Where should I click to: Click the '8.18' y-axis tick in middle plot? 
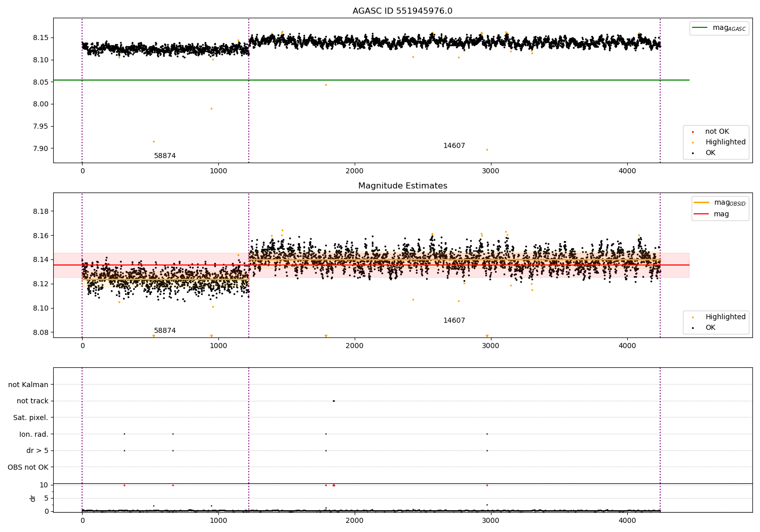[x=41, y=212]
